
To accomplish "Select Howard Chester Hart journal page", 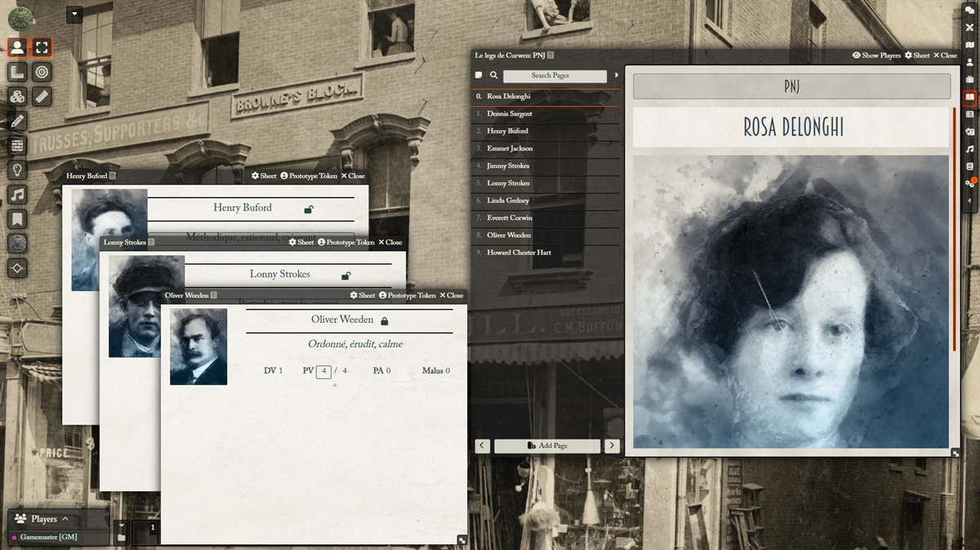I will pos(519,253).
